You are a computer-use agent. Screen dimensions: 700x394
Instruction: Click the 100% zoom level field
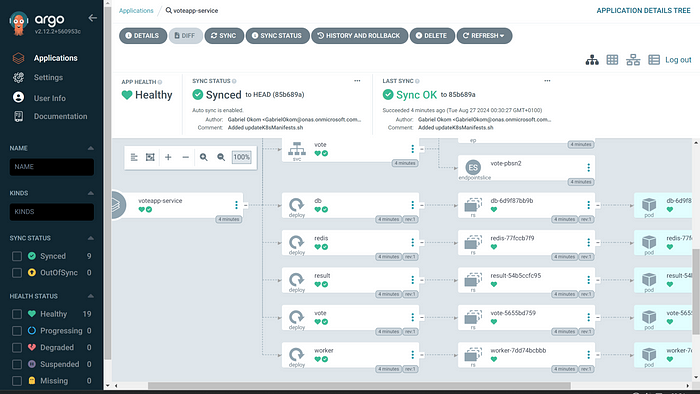pyautogui.click(x=242, y=157)
